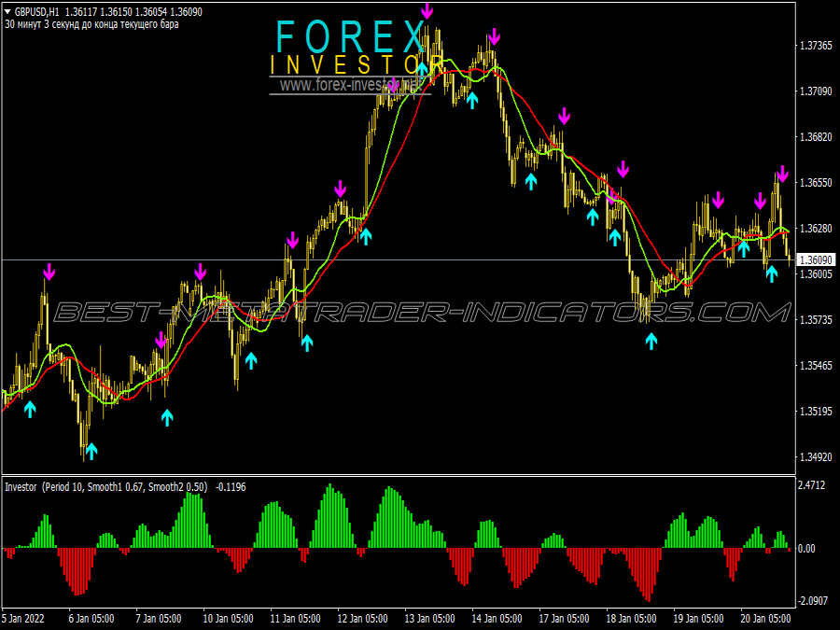The image size is (840, 630).
Task: Select price level 1.36550 on the scale
Action: [816, 183]
